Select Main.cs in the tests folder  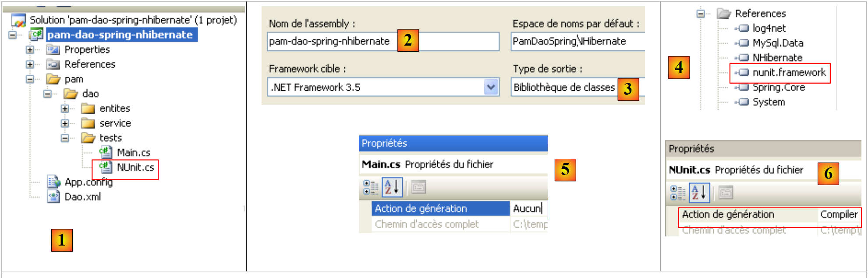pyautogui.click(x=133, y=153)
